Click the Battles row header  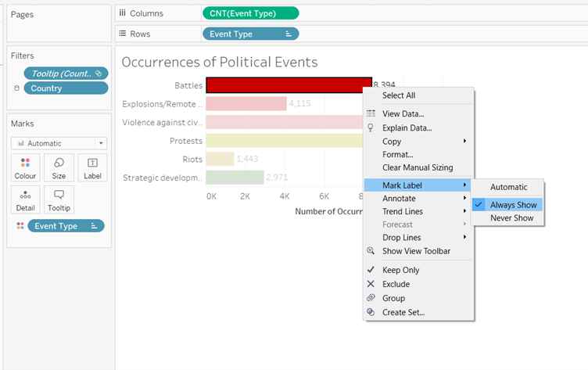click(188, 85)
